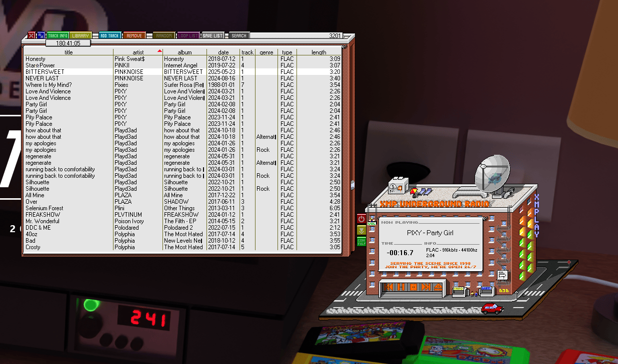Click the 3201 track count display
Viewport: 618px width, 364px height.
coord(335,36)
